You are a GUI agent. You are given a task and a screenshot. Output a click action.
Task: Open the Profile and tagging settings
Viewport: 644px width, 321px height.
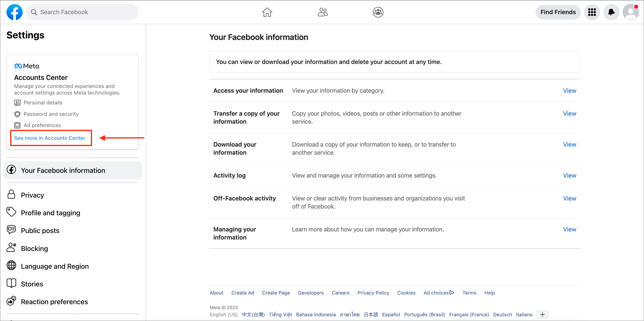tap(50, 212)
